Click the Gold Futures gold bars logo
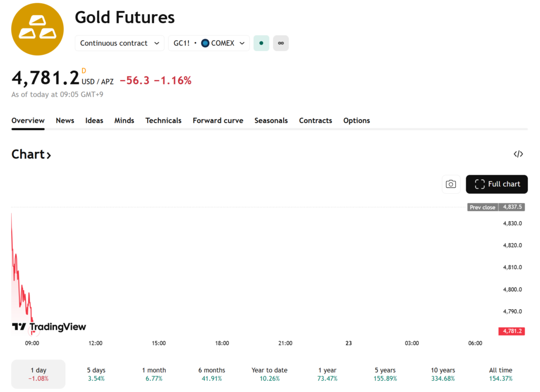540x392 pixels. 37,29
